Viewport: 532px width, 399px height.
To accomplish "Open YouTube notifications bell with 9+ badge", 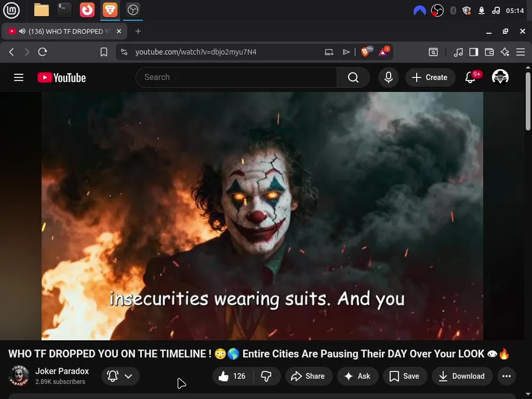I will click(471, 78).
